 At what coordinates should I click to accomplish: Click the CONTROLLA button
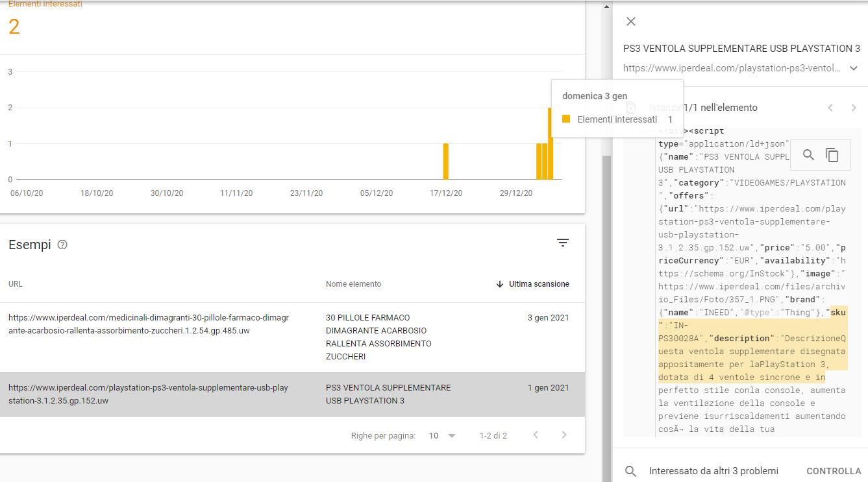pyautogui.click(x=833, y=471)
